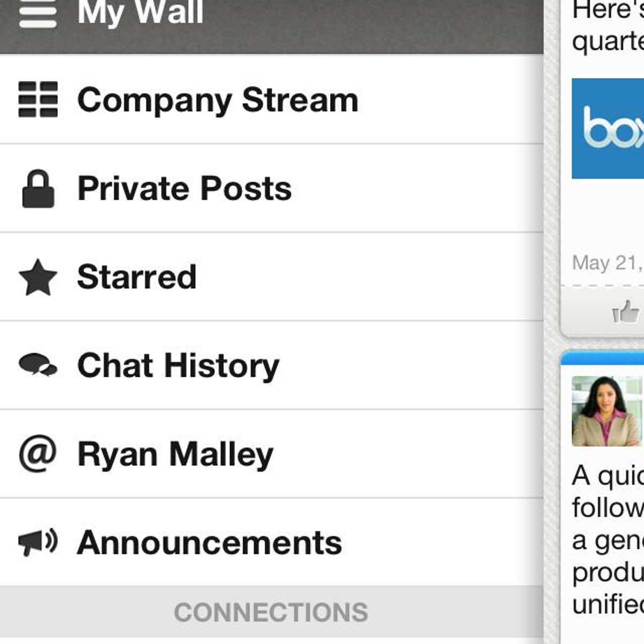The height and width of the screenshot is (644, 644).
Task: Click the thumbs-up like icon
Action: click(626, 312)
